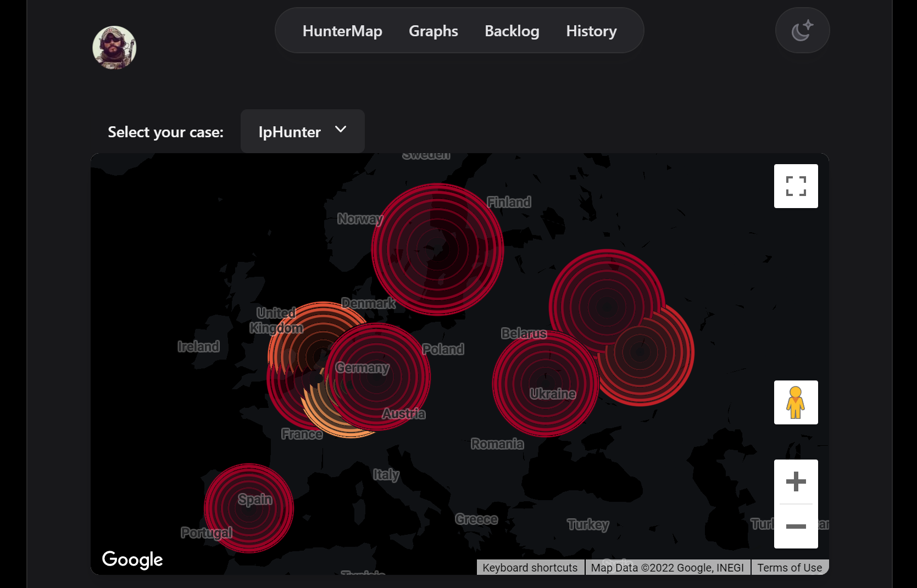Click the France country label
This screenshot has height=588, width=917.
coord(302,434)
